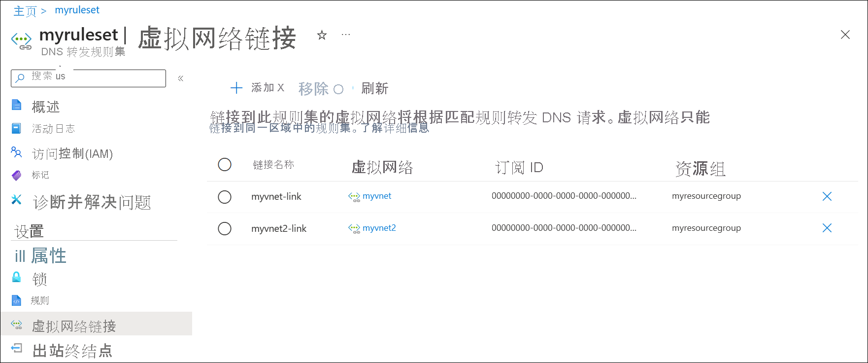868x363 pixels.
Task: Open 诊断并解决问题 menu item
Action: pyautogui.click(x=92, y=202)
